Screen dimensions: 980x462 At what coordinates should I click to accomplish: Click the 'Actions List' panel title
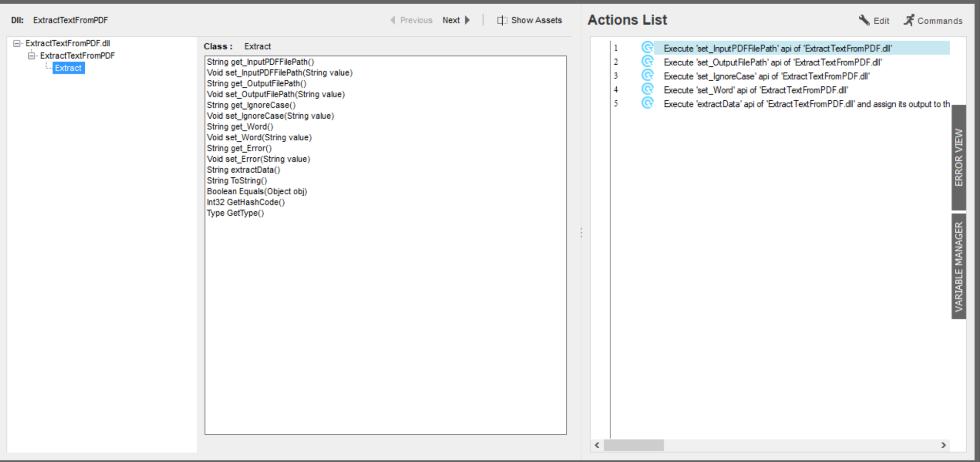click(x=627, y=20)
